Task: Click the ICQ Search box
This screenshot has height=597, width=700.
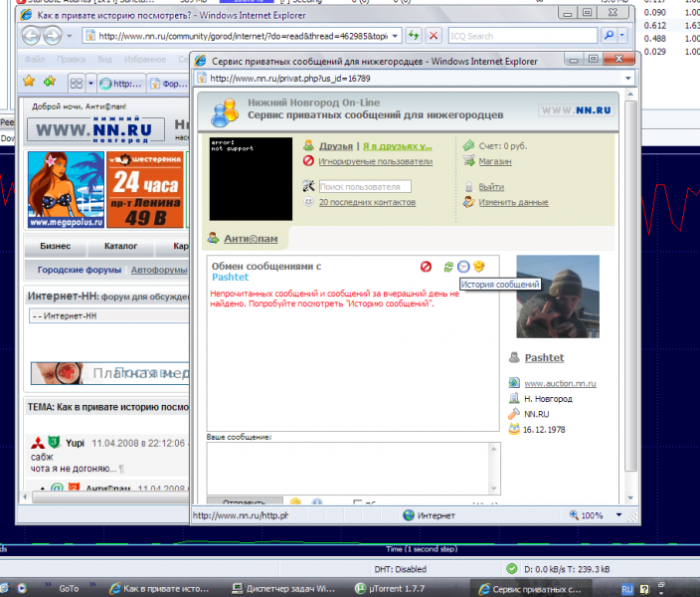Action: tap(523, 36)
